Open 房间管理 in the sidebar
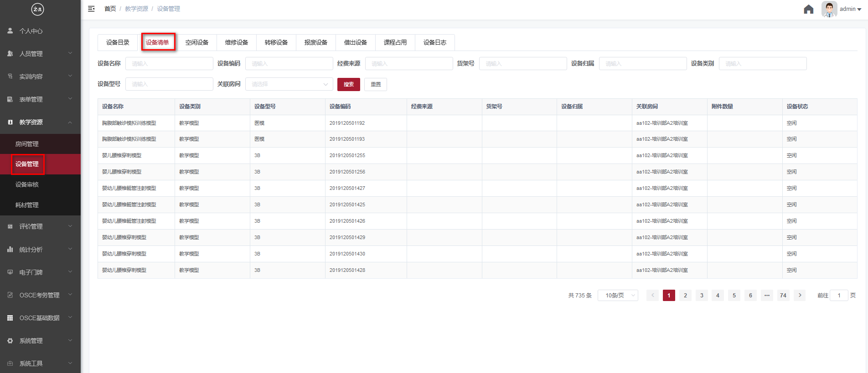 [40, 144]
